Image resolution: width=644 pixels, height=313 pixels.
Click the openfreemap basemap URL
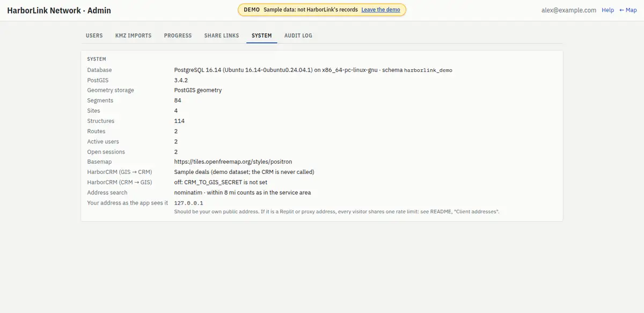pos(233,162)
